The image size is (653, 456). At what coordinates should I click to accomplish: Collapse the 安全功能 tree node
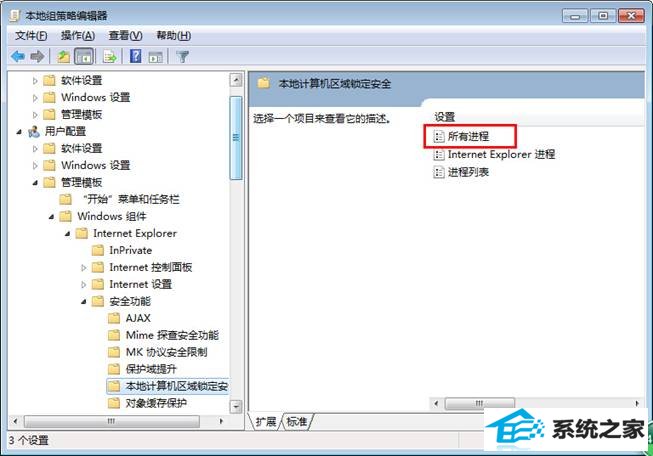(x=84, y=302)
